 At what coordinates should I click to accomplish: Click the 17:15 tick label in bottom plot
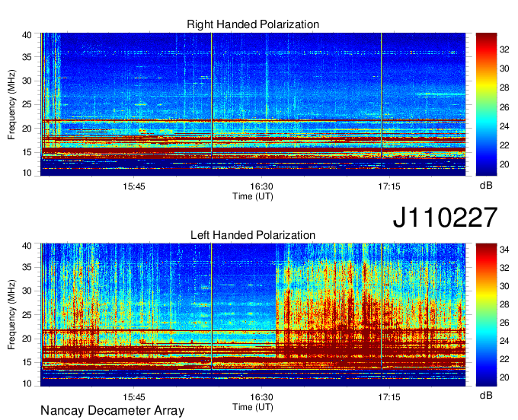click(389, 397)
